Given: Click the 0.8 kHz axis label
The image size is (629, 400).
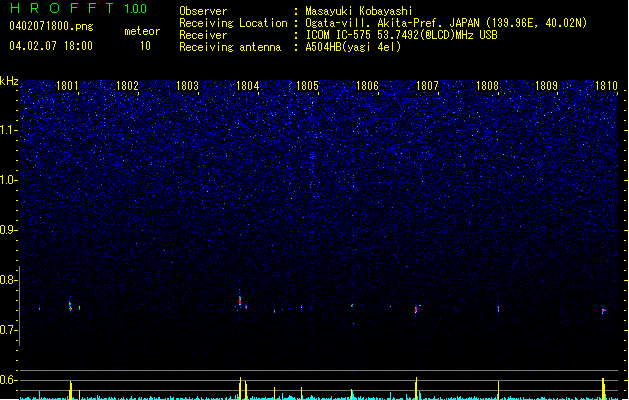Looking at the screenshot, I should (x=8, y=280).
